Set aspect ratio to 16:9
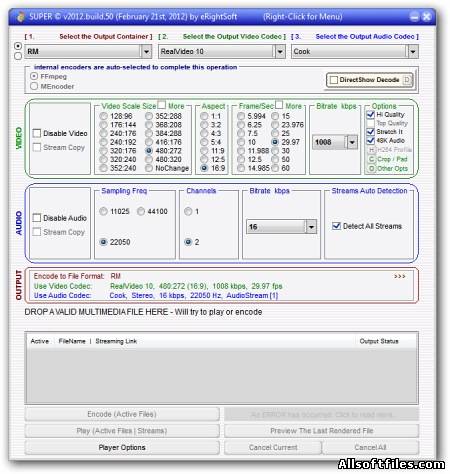This screenshot has width=450, height=474. point(204,168)
